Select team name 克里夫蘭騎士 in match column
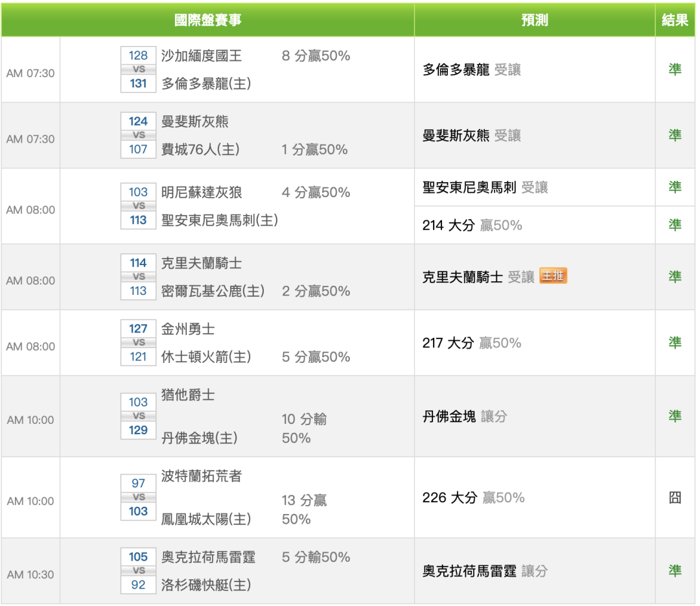This screenshot has width=700, height=606. pos(202,264)
